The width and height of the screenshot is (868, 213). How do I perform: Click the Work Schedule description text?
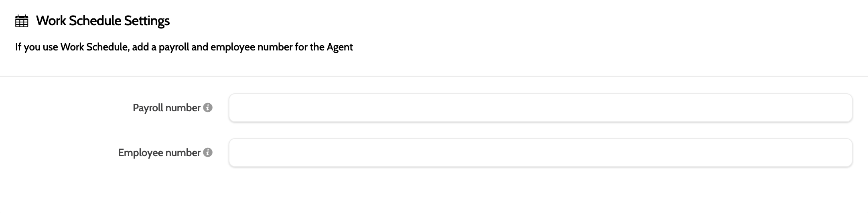(184, 47)
